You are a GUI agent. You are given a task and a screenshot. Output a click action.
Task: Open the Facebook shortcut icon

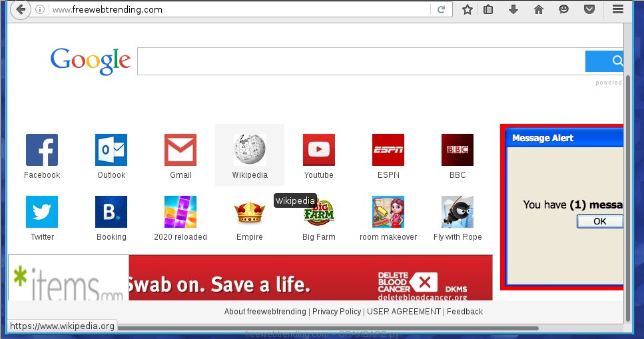tap(42, 150)
